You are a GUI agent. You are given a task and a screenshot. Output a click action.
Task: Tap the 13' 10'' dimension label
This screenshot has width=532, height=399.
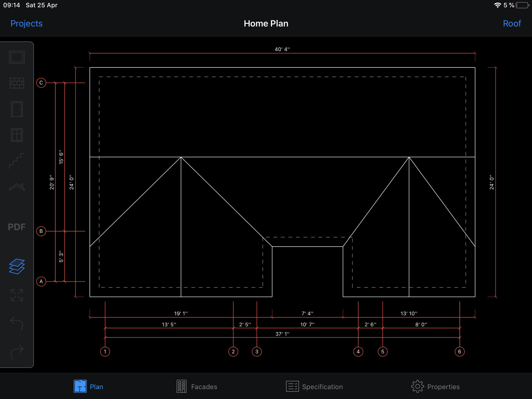pyautogui.click(x=409, y=314)
